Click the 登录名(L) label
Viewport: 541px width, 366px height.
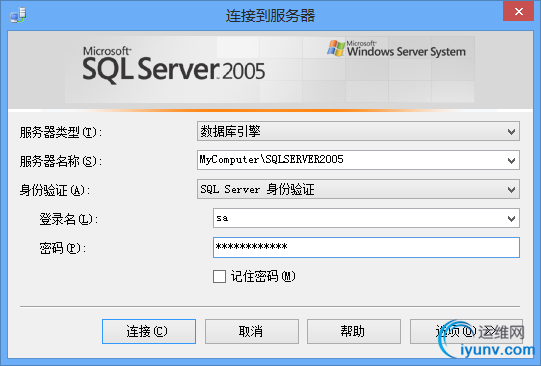(x=68, y=219)
